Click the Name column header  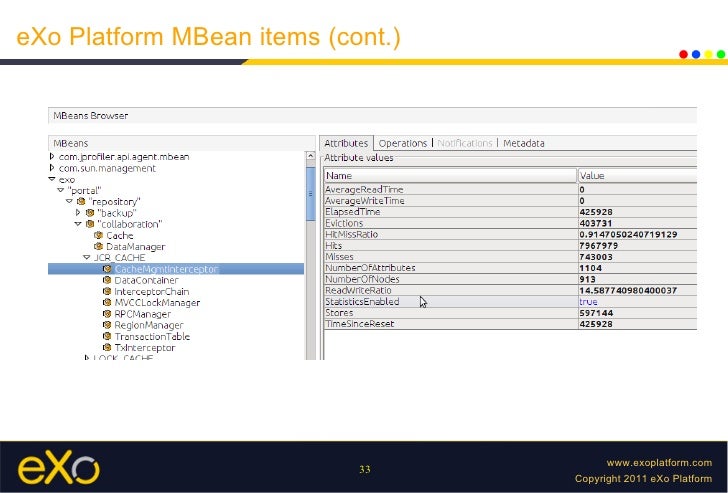click(x=450, y=175)
